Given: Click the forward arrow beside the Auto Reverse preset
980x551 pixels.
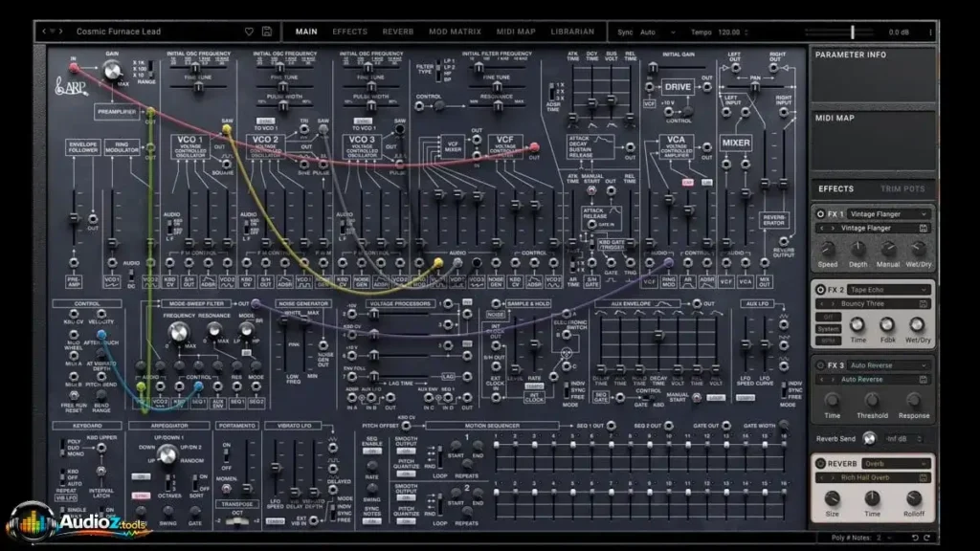Looking at the screenshot, I should pyautogui.click(x=833, y=379).
